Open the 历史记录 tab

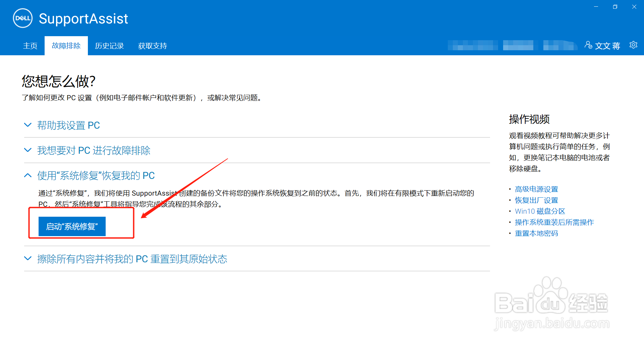(109, 46)
